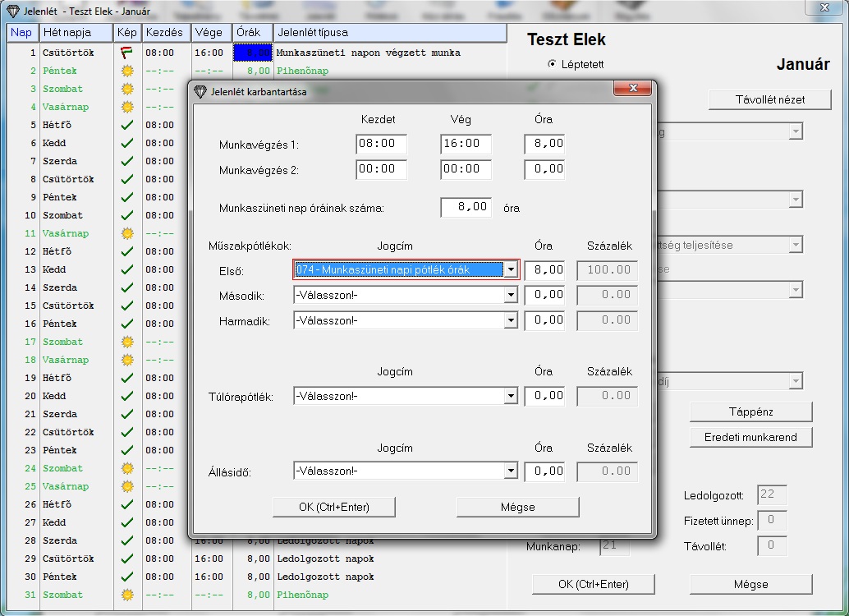The width and height of the screenshot is (849, 616).
Task: Click the checkmark icon for day 28 Szerda
Action: click(x=126, y=540)
